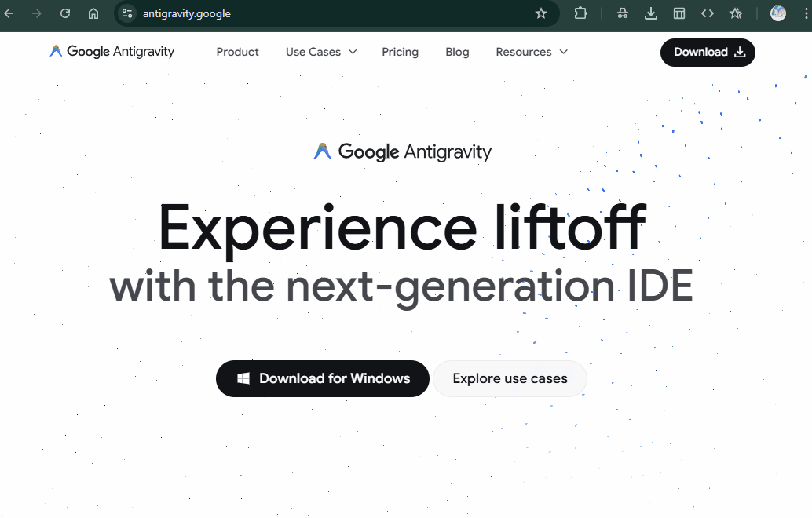Open the incognito-style extension icon
The width and height of the screenshot is (812, 518).
click(623, 13)
